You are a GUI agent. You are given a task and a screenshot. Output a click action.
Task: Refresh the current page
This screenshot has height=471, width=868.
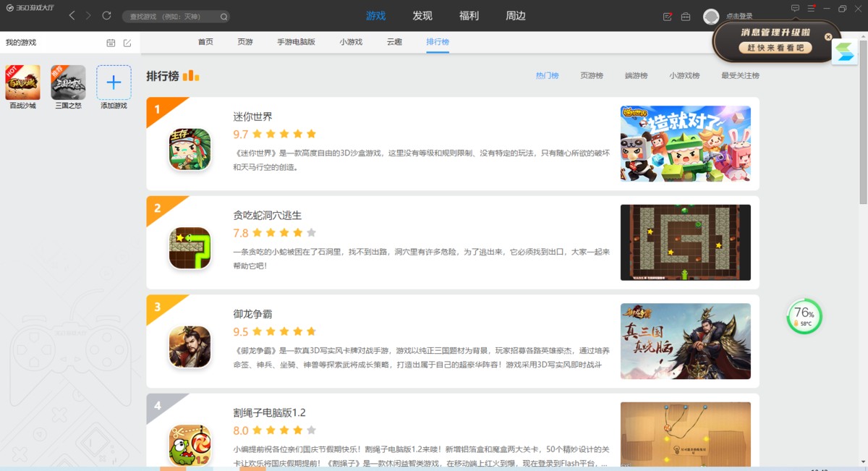click(x=107, y=16)
